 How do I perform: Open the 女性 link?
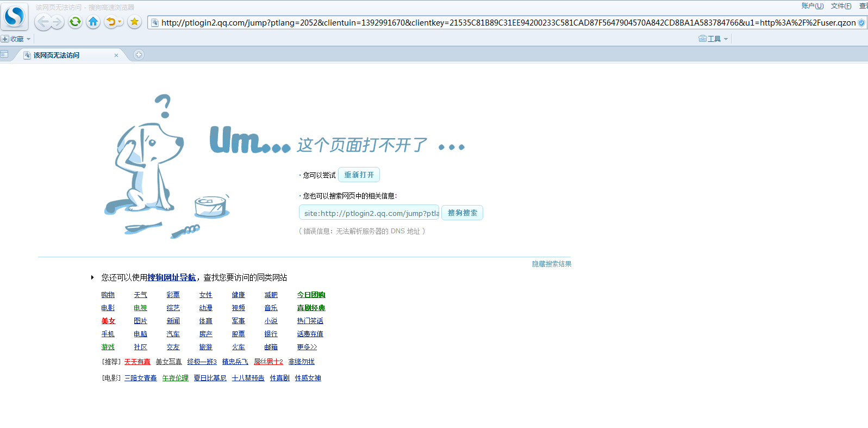pyautogui.click(x=205, y=295)
